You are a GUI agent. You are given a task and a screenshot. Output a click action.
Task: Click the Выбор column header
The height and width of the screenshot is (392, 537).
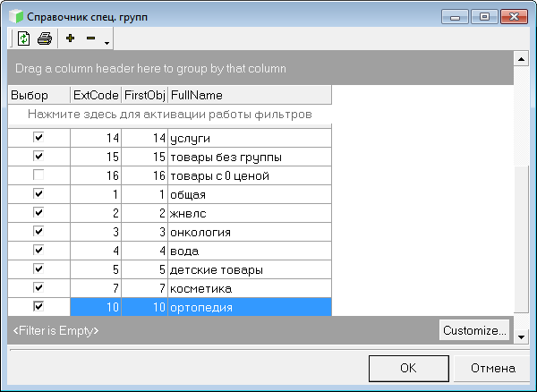click(38, 95)
